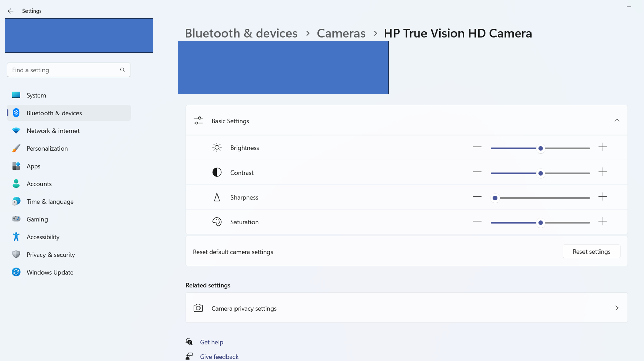Click the search magnifier icon
The height and width of the screenshot is (361, 644).
tap(122, 70)
